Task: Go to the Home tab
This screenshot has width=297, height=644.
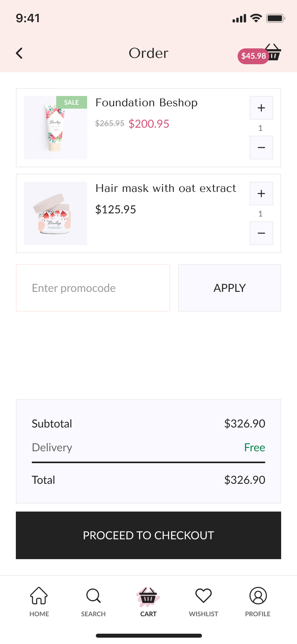Action: (x=39, y=602)
